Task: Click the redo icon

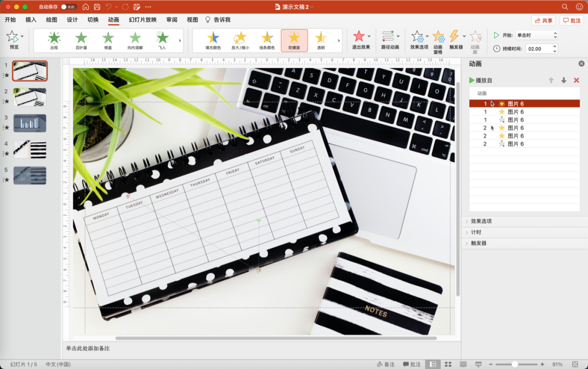Action: [x=125, y=7]
